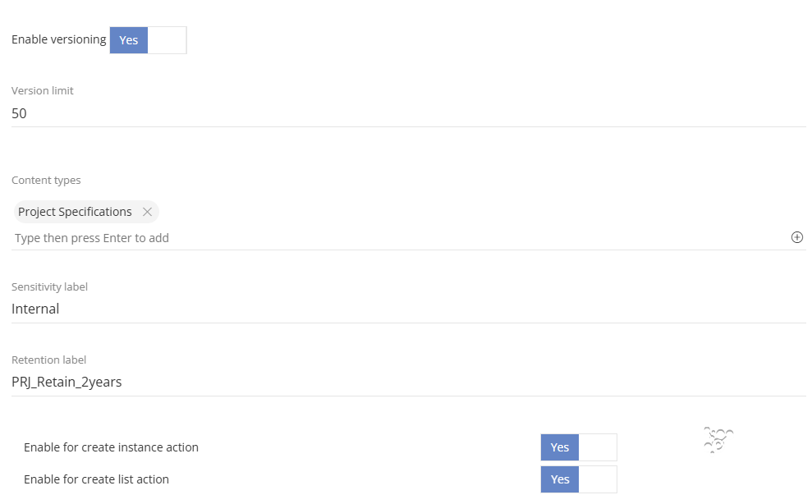Click blank half of create list toggle
Screen dimensions: 812x504
coord(599,479)
